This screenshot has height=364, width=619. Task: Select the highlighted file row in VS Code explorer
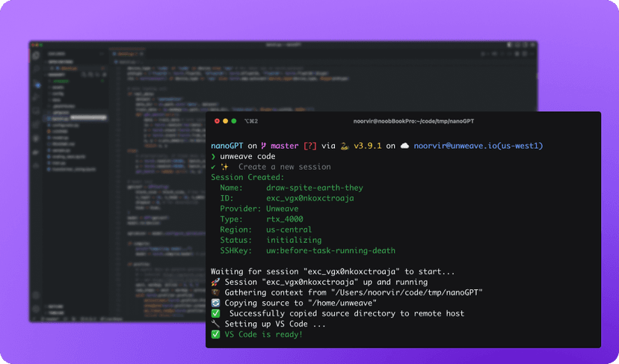(x=77, y=117)
